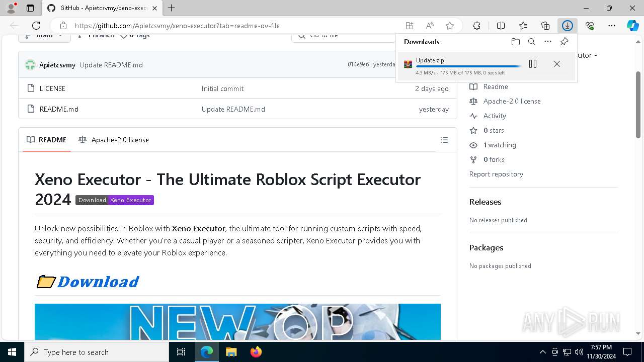The width and height of the screenshot is (644, 362).
Task: View 1 watching link
Action: [493, 145]
